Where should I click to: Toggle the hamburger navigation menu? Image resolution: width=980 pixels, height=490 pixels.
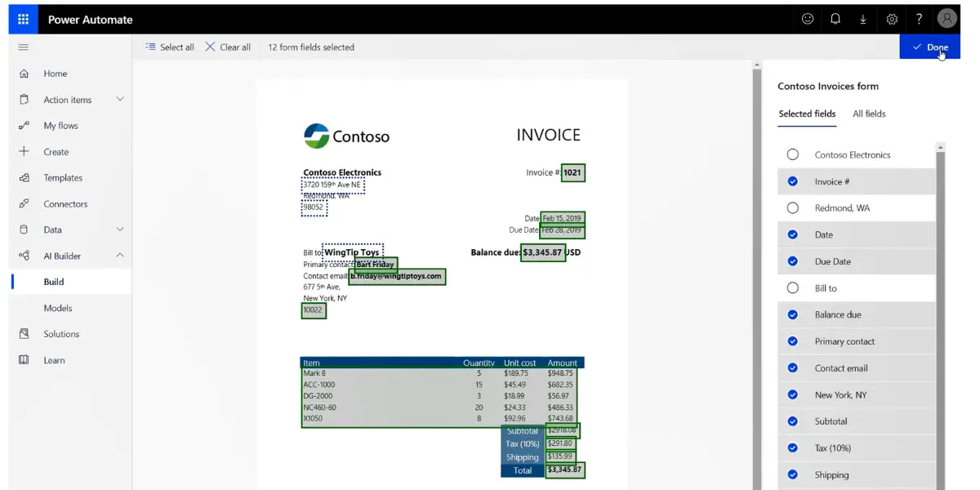(24, 47)
